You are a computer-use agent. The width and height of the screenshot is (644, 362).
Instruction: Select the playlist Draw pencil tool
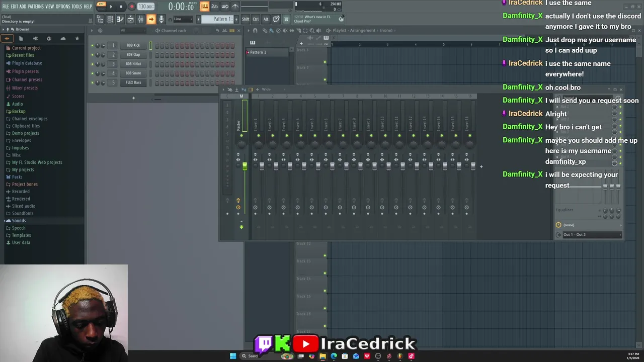point(265,31)
